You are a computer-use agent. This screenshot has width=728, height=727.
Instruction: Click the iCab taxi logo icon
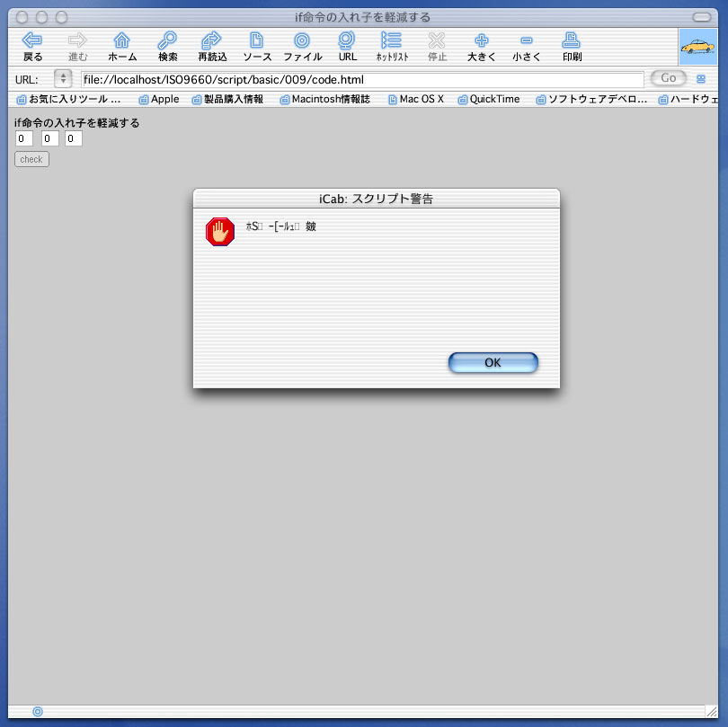click(x=697, y=47)
